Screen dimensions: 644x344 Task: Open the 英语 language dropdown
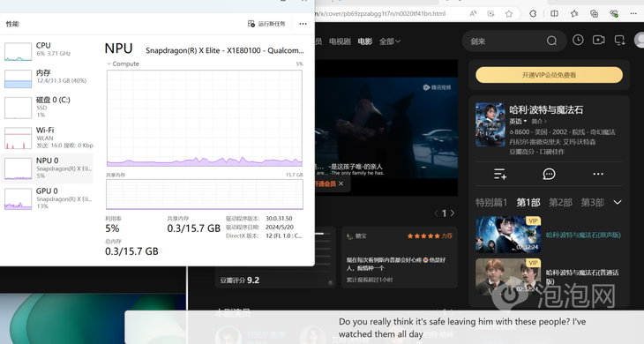(x=518, y=122)
